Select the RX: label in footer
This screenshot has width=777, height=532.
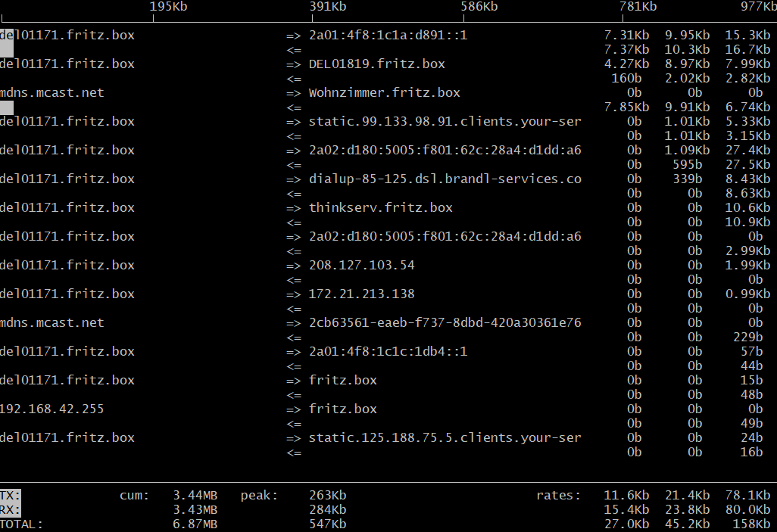coord(11,510)
